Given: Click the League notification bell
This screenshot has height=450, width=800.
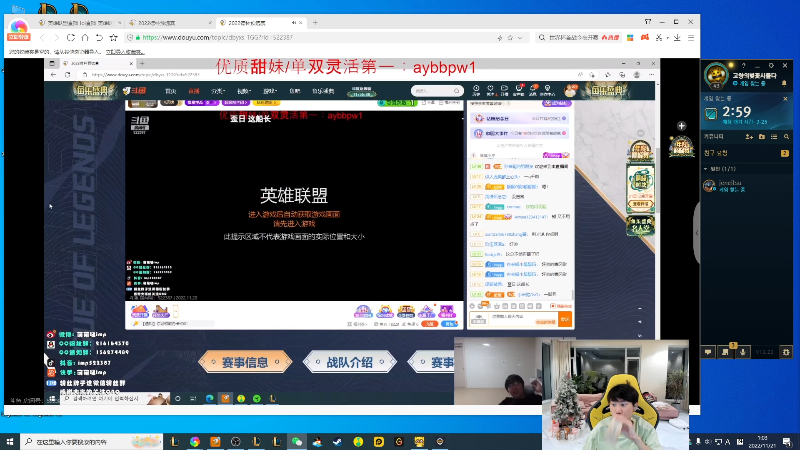Looking at the screenshot, I should click(x=784, y=83).
